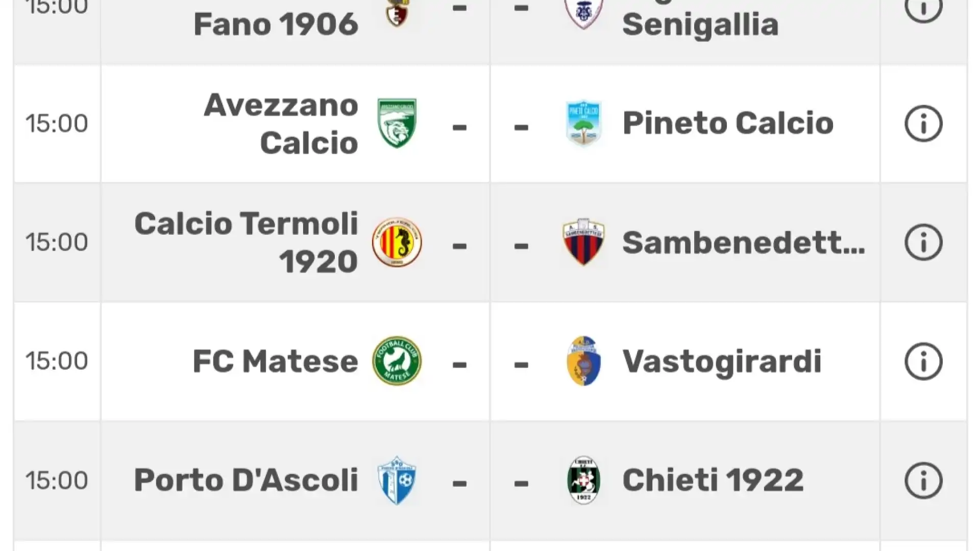
Task: Click the FC Matese round green crest
Action: click(397, 361)
